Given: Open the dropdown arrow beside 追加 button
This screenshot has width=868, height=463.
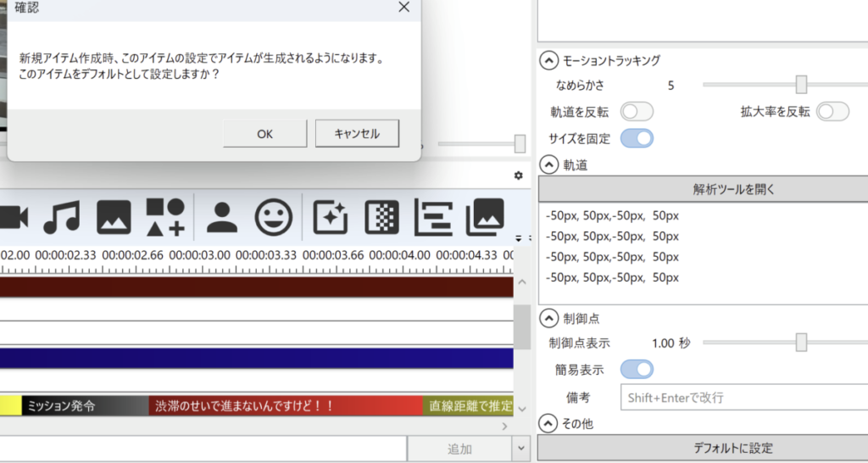Looking at the screenshot, I should (x=520, y=449).
